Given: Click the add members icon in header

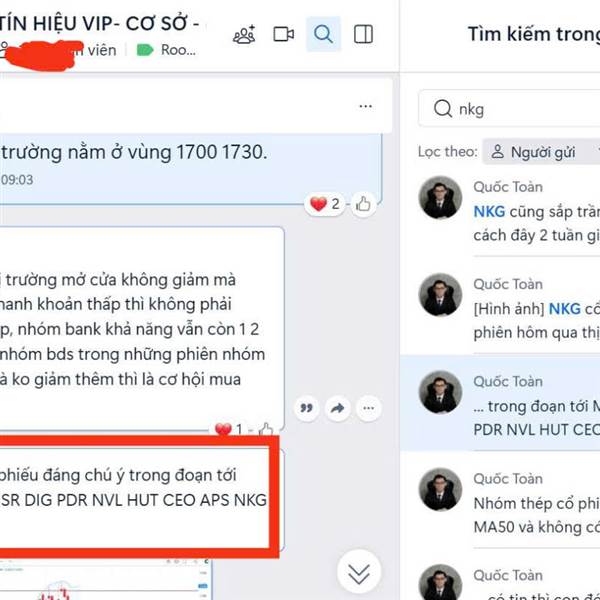Looking at the screenshot, I should tap(244, 34).
